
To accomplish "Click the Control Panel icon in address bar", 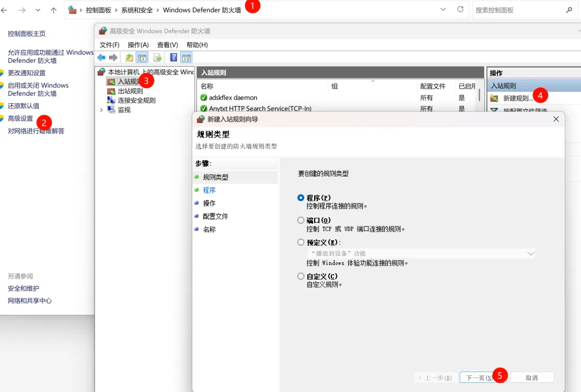I will click(x=72, y=10).
